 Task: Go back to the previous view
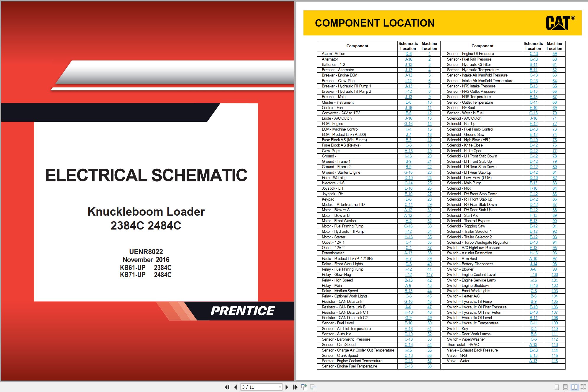coord(304,387)
